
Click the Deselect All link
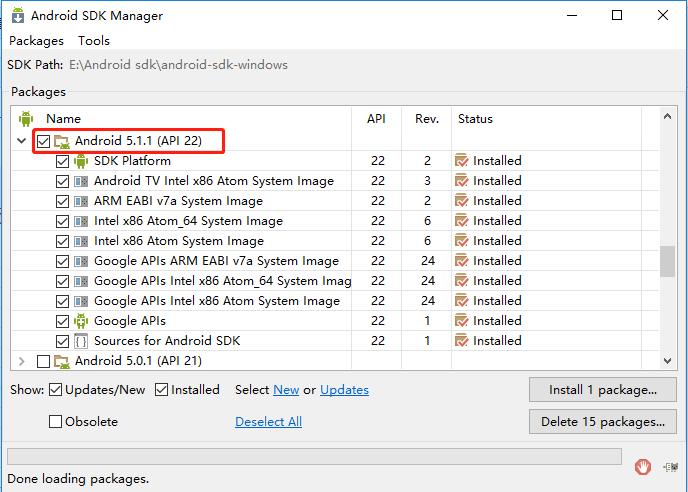coord(268,422)
